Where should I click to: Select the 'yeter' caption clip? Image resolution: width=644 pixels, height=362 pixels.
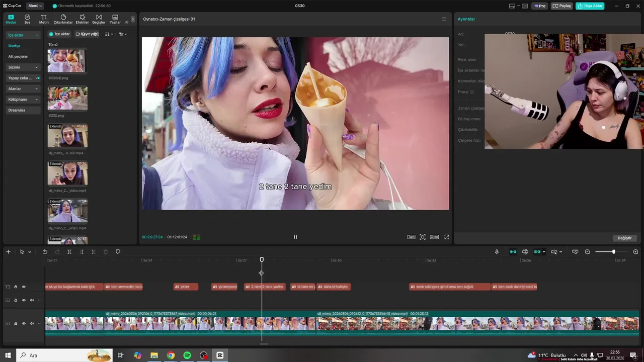(x=186, y=287)
